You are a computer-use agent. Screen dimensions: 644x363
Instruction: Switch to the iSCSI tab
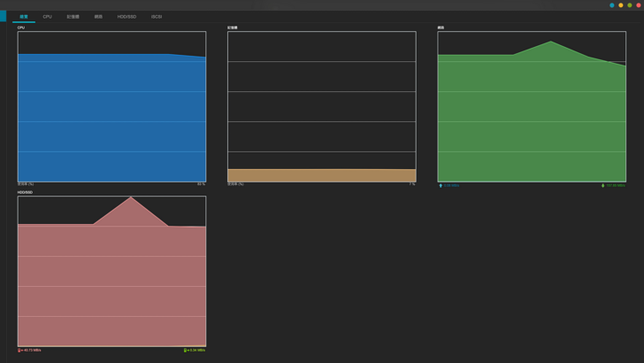157,17
